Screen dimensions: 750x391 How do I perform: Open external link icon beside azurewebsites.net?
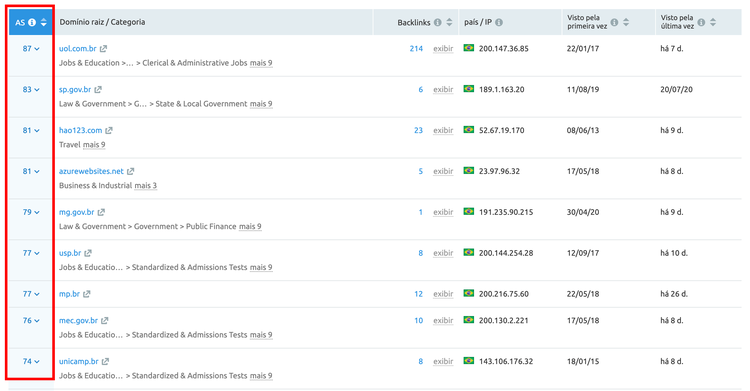(x=131, y=171)
